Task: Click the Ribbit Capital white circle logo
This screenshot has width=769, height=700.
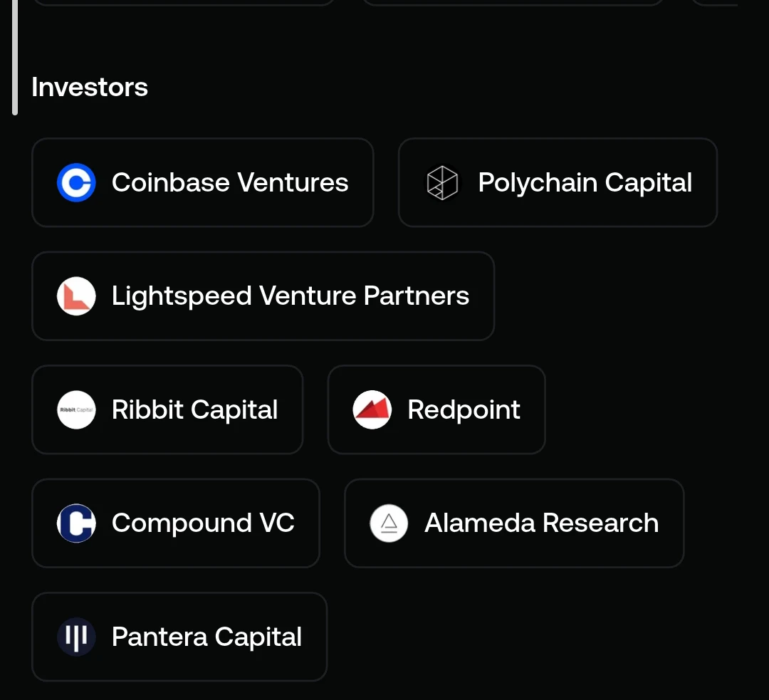Action: tap(76, 409)
